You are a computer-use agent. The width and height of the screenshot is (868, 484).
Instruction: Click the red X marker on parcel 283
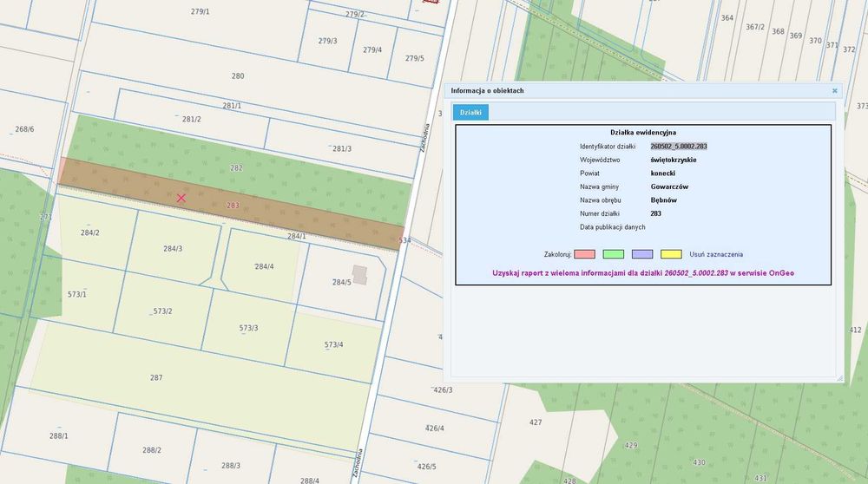(x=181, y=198)
